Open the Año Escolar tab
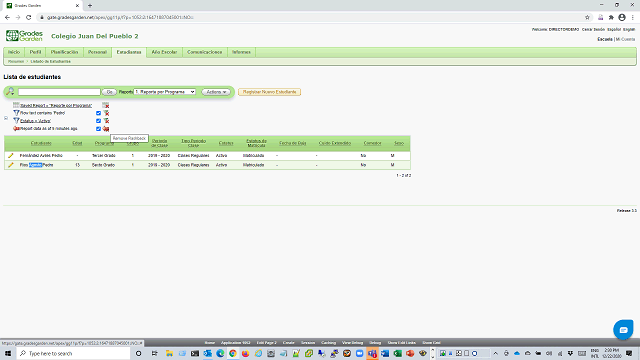 coord(164,52)
